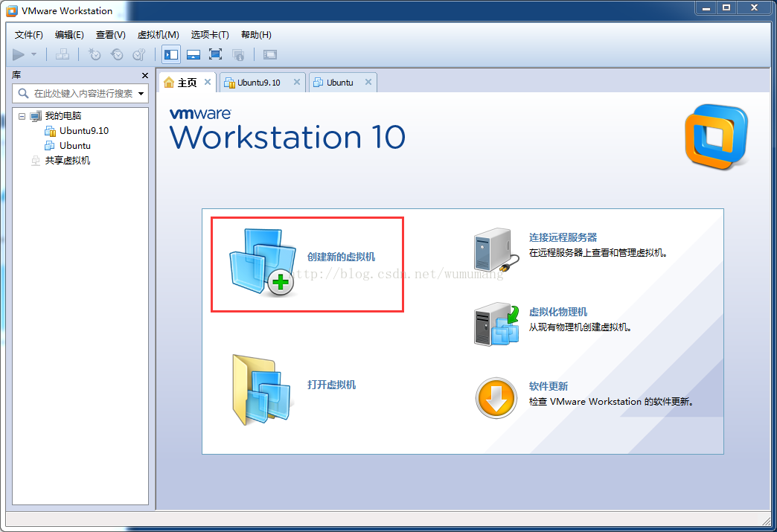
Task: Open the 虚拟机(M) menu
Action: point(158,35)
